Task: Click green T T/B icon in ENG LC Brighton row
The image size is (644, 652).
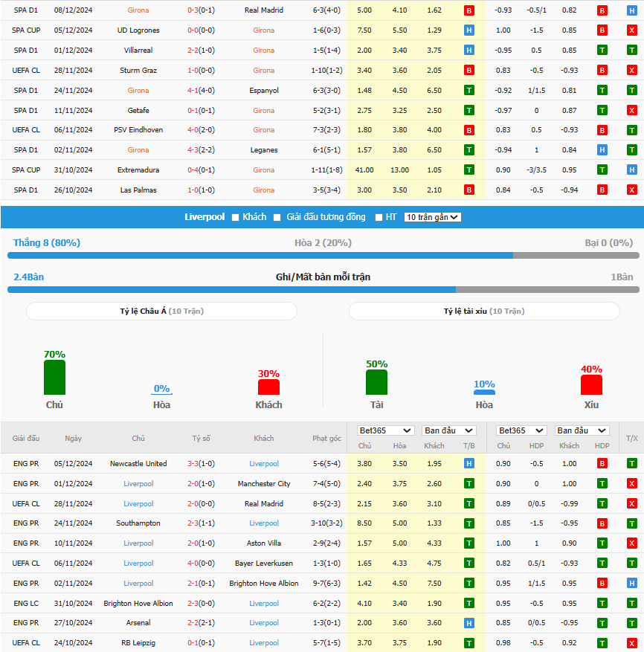Action: pos(468,604)
